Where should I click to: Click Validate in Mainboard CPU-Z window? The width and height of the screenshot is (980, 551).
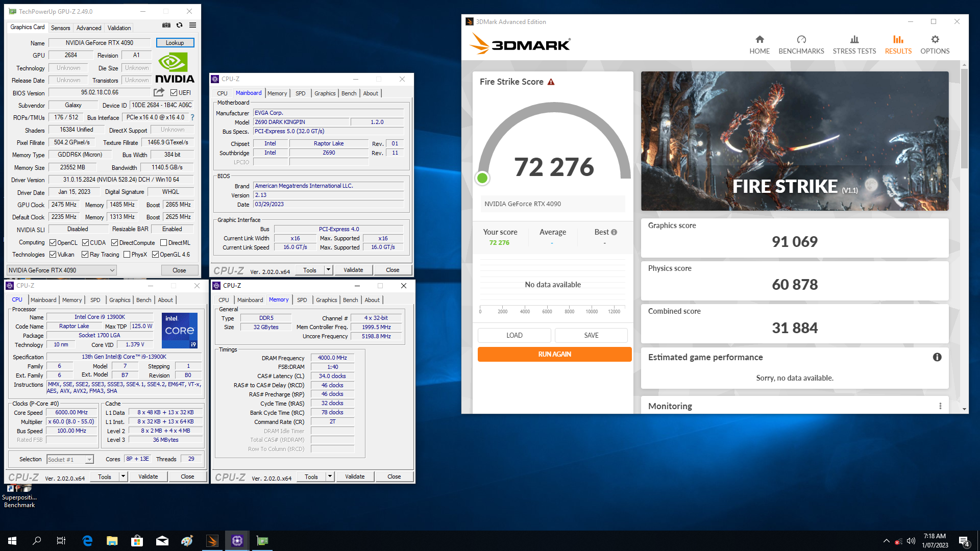[353, 270]
